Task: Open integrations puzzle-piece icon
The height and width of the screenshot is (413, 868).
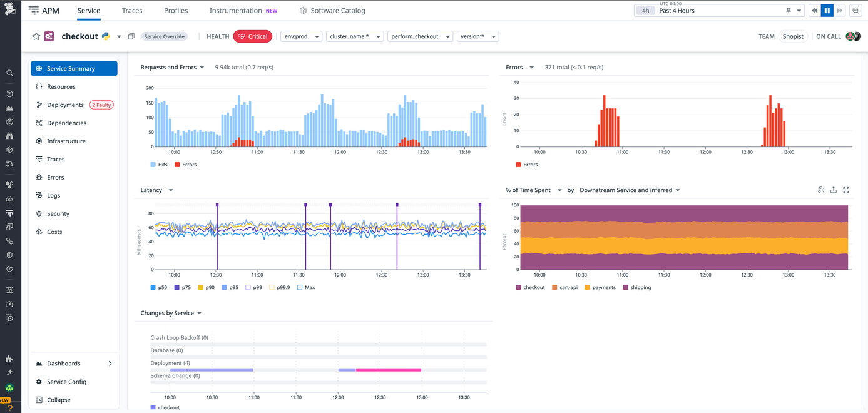Action: (x=9, y=359)
